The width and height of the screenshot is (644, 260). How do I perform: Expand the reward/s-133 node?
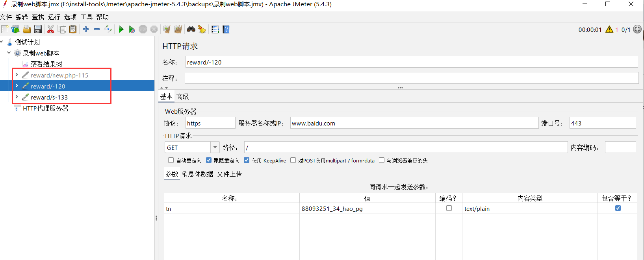pos(17,97)
